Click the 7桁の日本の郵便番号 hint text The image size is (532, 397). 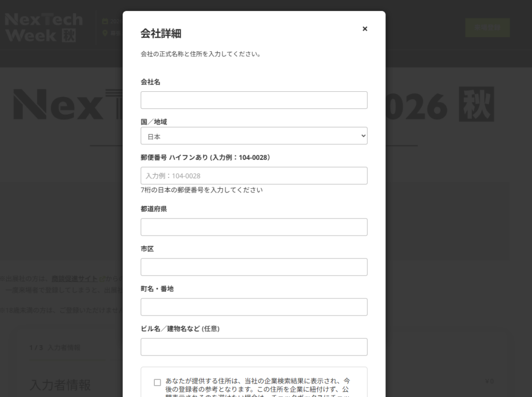click(202, 190)
